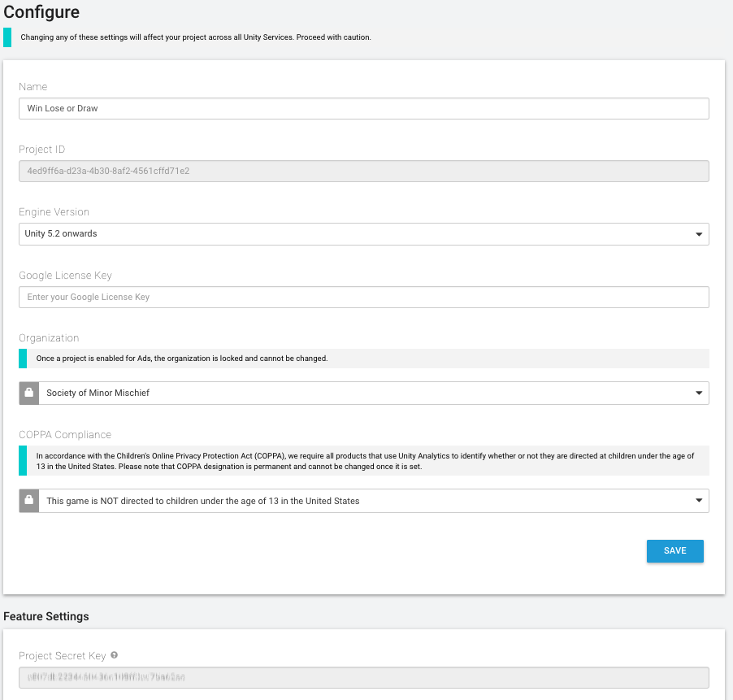Click into the Google License Key input
This screenshot has width=733, height=700.
363,297
